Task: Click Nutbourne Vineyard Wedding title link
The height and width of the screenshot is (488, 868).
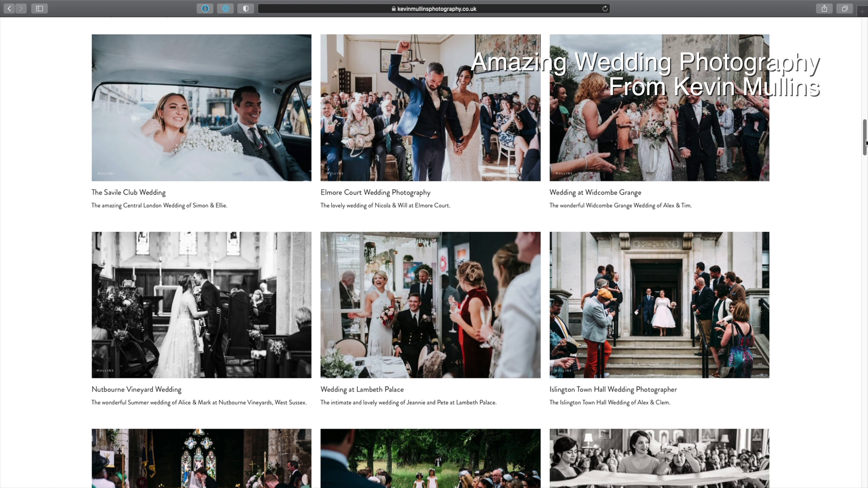Action: pos(136,389)
